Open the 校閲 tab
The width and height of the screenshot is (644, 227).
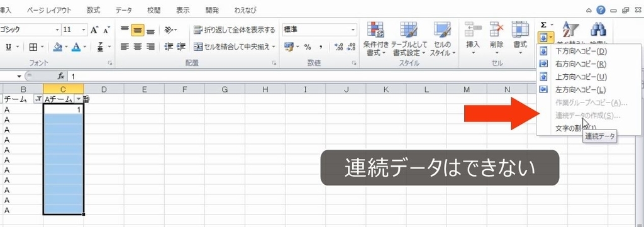[x=153, y=10]
